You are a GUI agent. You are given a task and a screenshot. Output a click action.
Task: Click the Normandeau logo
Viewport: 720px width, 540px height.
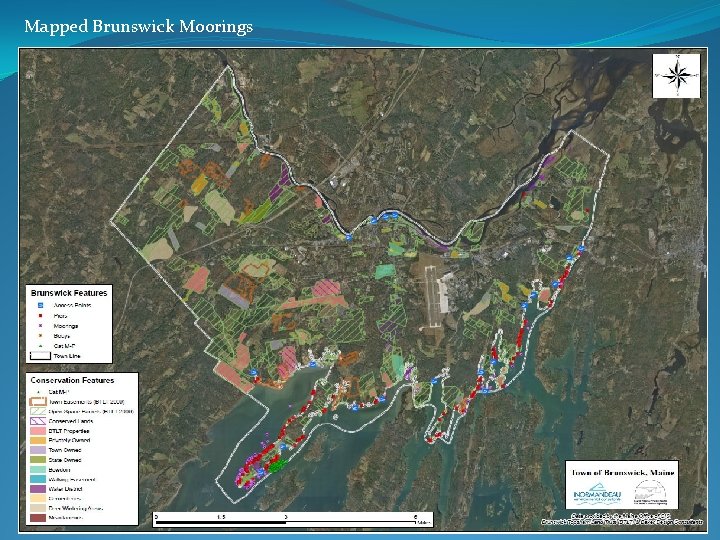pyautogui.click(x=597, y=495)
